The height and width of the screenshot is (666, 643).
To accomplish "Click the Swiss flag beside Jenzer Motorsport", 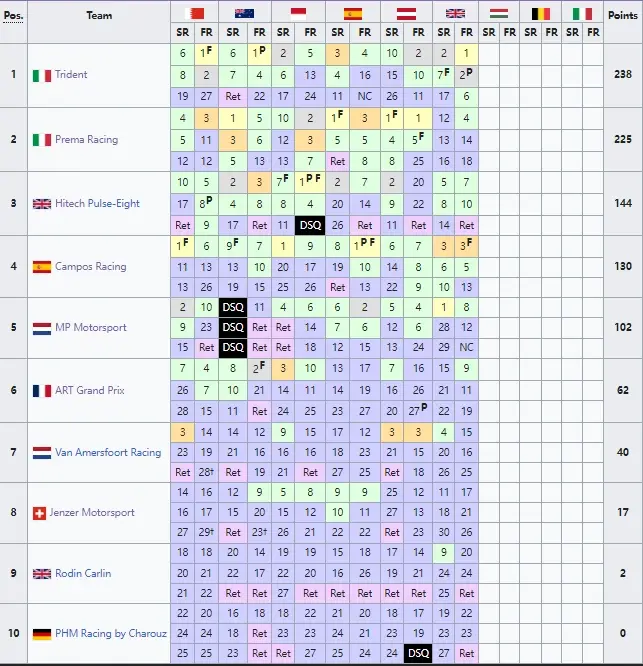I will 41,513.
